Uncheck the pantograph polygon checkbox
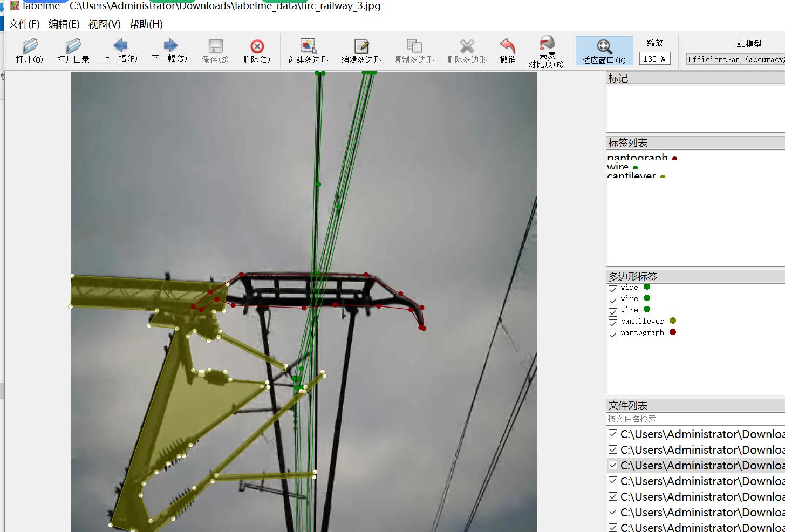The width and height of the screenshot is (785, 532). [613, 335]
